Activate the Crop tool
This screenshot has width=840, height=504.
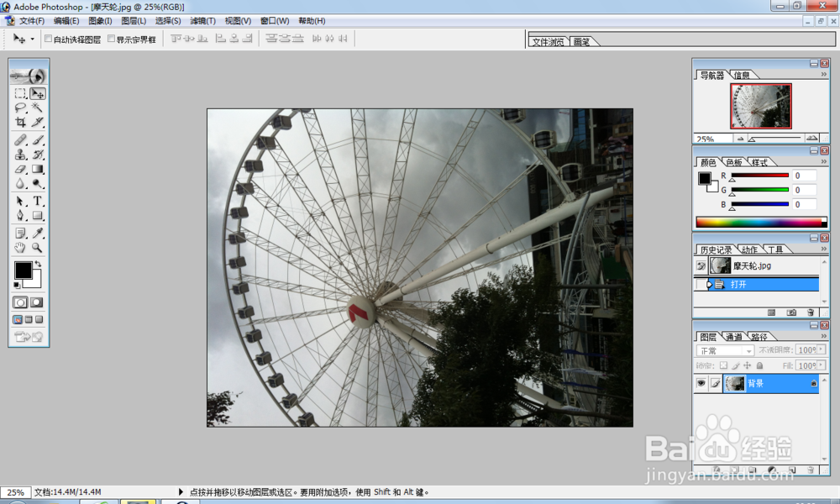21,123
